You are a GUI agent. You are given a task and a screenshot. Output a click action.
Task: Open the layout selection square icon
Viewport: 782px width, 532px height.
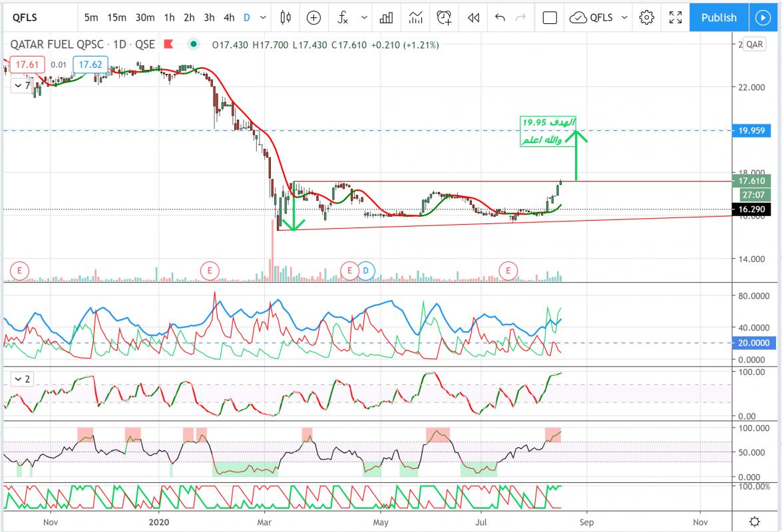tap(550, 17)
